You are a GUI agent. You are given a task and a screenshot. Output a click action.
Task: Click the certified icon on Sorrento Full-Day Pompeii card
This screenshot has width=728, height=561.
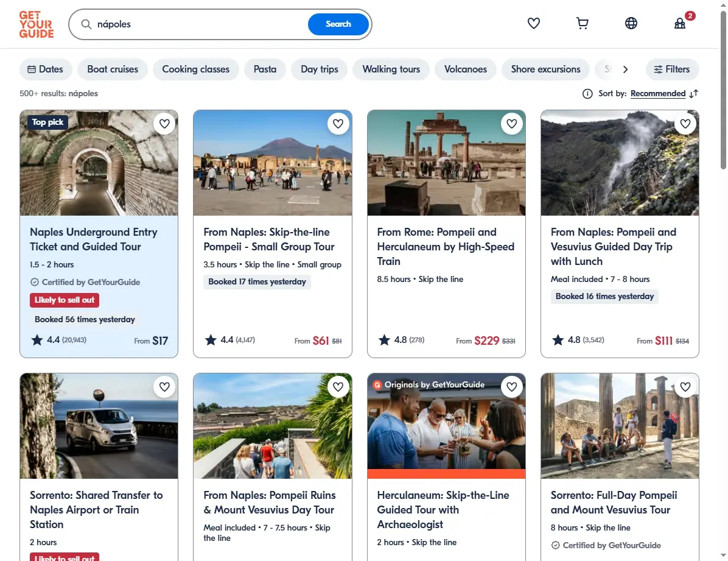click(x=555, y=545)
